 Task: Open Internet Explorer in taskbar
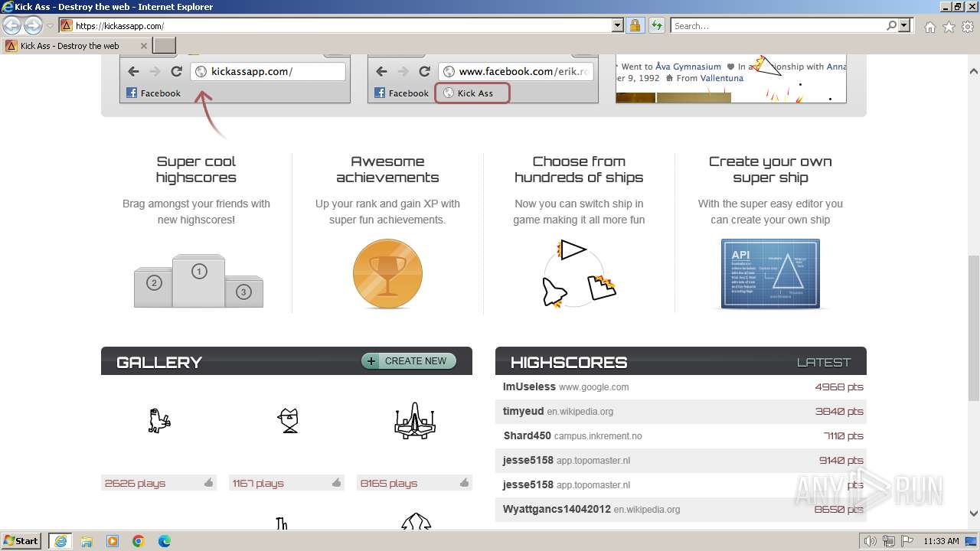[60, 541]
